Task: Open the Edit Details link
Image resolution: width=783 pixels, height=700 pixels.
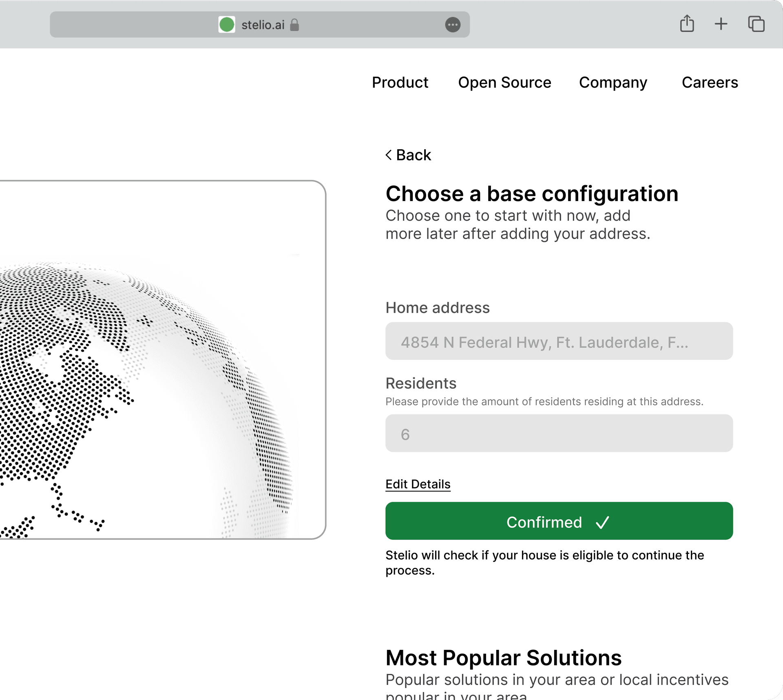Action: point(418,484)
